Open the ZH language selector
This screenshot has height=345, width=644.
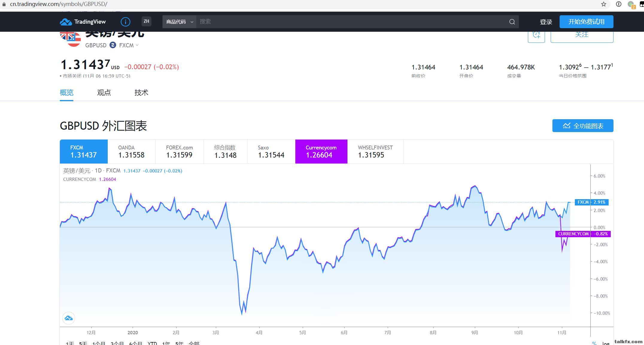pos(146,21)
